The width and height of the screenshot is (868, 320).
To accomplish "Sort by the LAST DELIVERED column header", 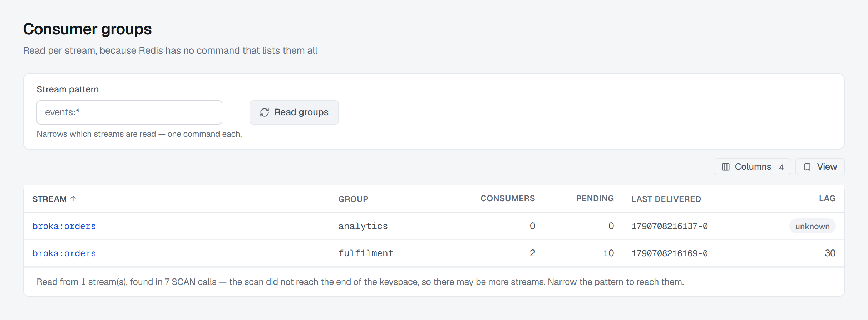I will (x=666, y=199).
